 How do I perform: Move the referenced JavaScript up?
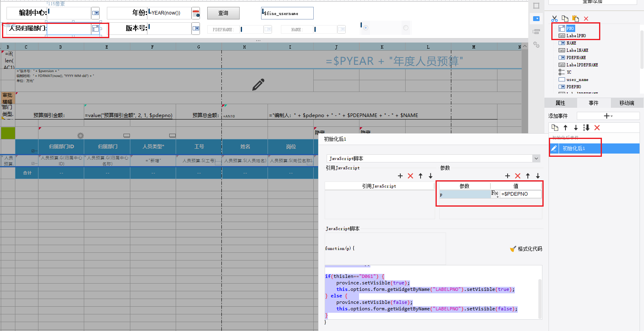click(x=421, y=176)
